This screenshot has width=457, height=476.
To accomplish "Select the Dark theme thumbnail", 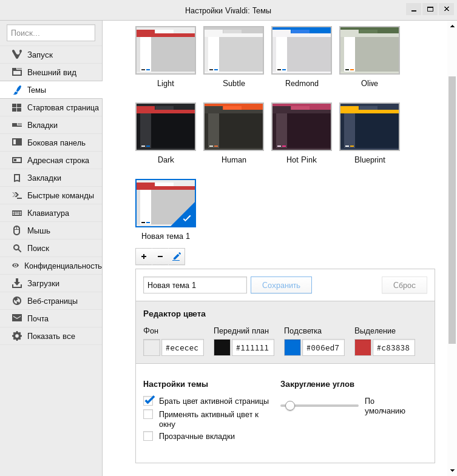I will pyautogui.click(x=166, y=127).
